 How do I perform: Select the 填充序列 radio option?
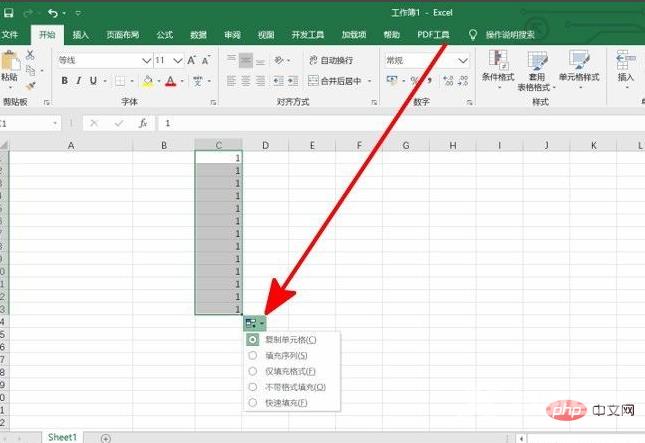click(x=252, y=355)
